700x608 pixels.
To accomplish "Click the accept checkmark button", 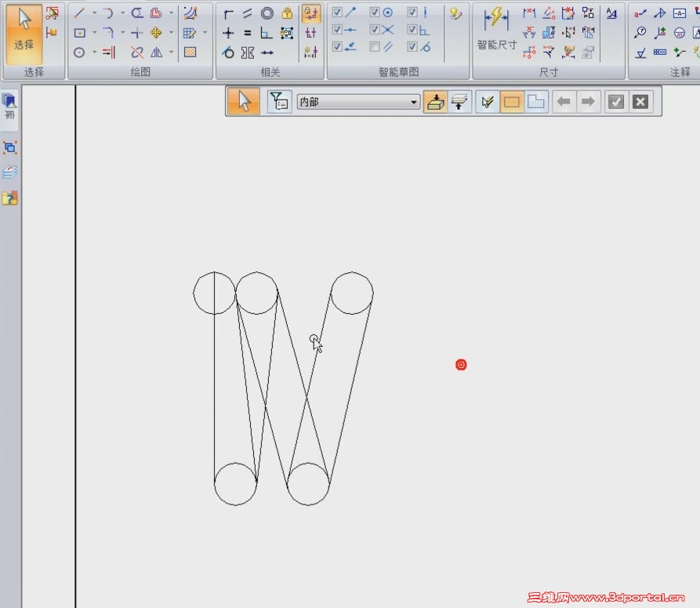I will (616, 101).
